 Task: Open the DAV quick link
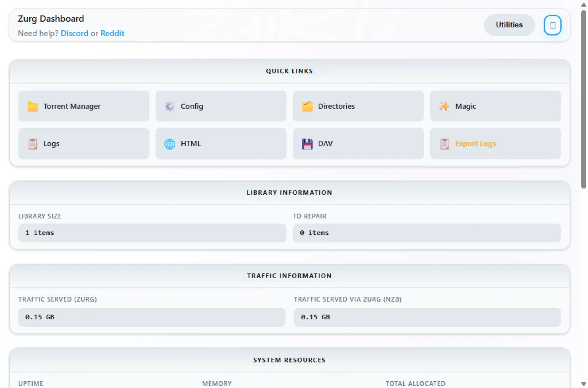coord(358,143)
